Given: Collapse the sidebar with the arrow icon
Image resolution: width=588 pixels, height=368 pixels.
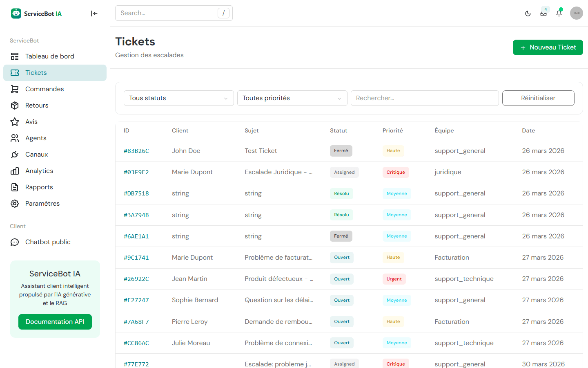Looking at the screenshot, I should click(x=94, y=13).
